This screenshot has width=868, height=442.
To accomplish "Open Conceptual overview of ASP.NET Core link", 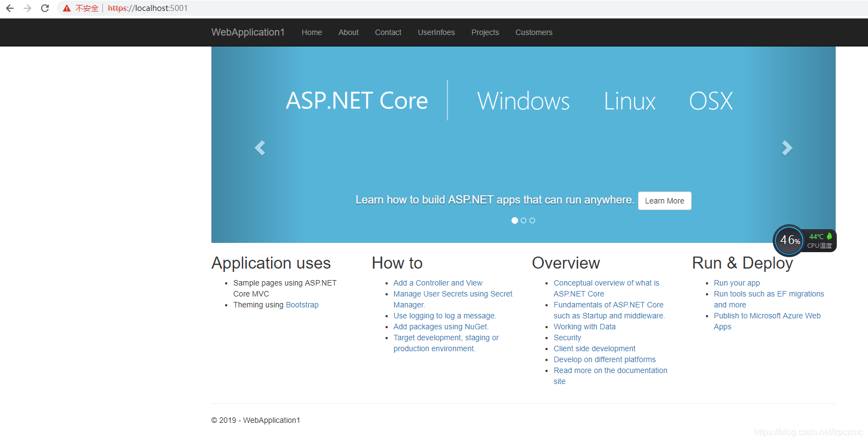I will [x=606, y=288].
